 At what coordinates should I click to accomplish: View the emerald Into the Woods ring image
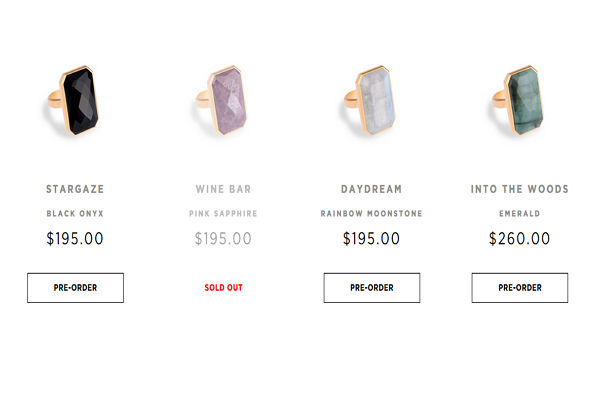(521, 99)
